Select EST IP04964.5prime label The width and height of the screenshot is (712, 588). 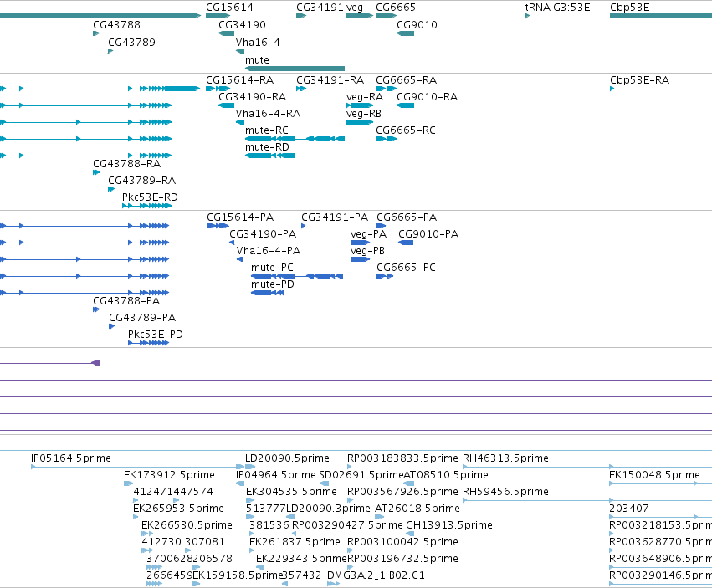click(x=275, y=475)
